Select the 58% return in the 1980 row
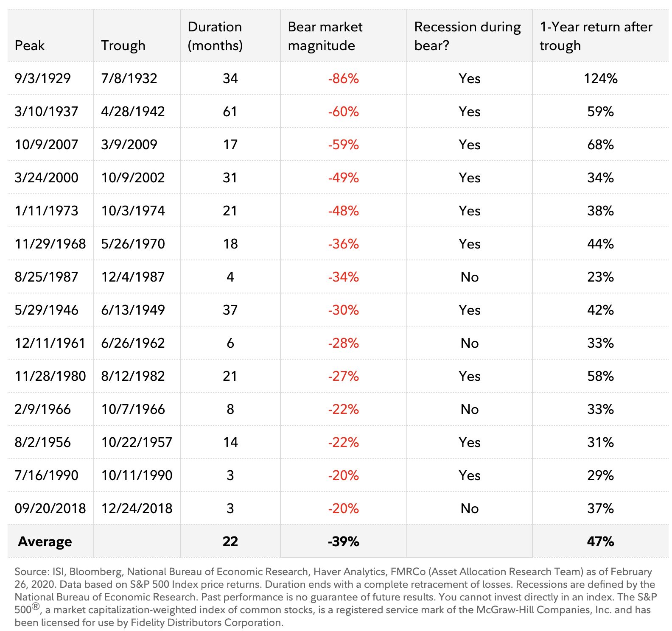The height and width of the screenshot is (631, 672). pyautogui.click(x=600, y=376)
